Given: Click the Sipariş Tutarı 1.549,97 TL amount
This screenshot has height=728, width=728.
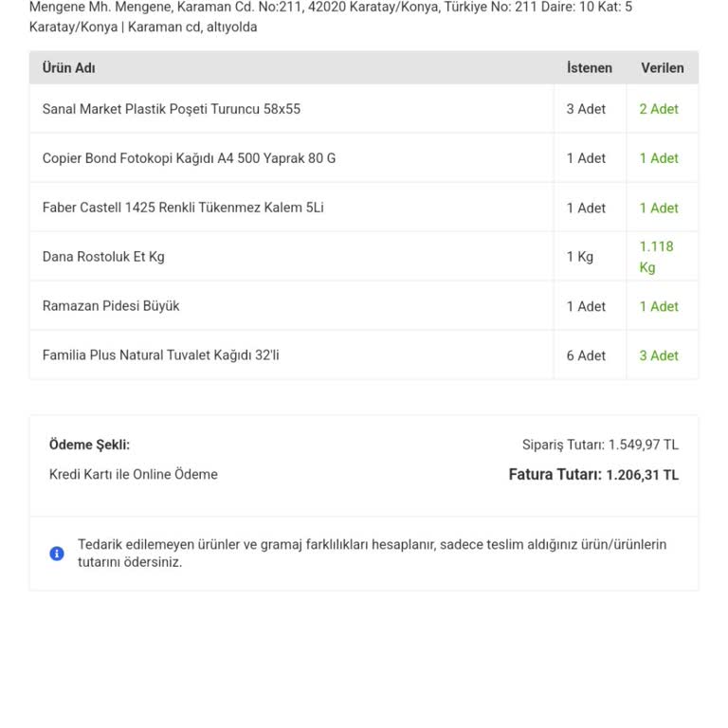Looking at the screenshot, I should (600, 445).
